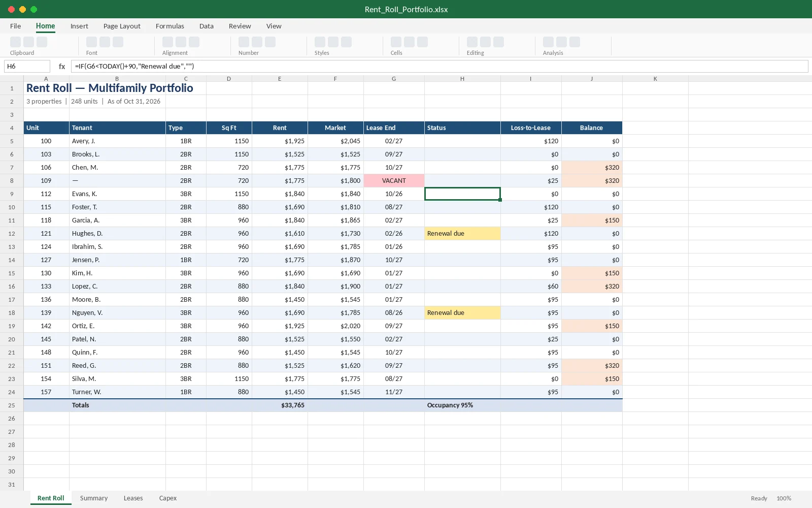
Task: Click the fx insert function icon
Action: (x=62, y=66)
